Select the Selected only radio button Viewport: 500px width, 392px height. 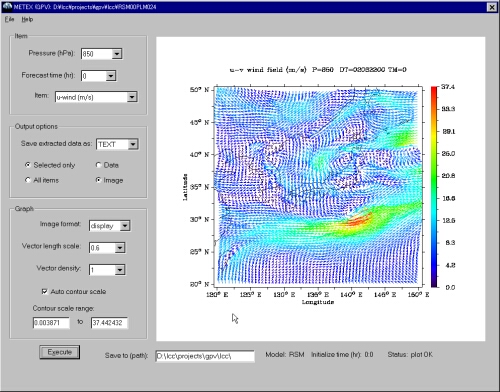pyautogui.click(x=28, y=165)
